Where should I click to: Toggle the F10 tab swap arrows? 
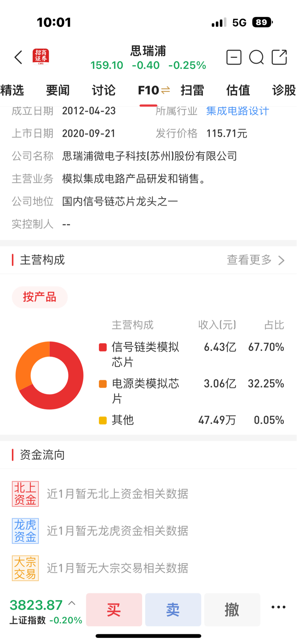point(166,90)
